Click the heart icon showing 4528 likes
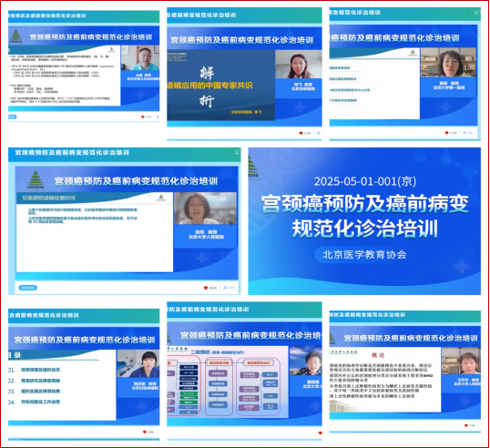 pyautogui.click(x=206, y=288)
